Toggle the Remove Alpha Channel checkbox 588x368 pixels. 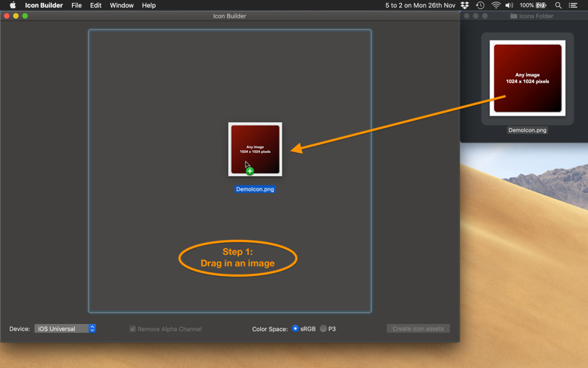(x=132, y=329)
